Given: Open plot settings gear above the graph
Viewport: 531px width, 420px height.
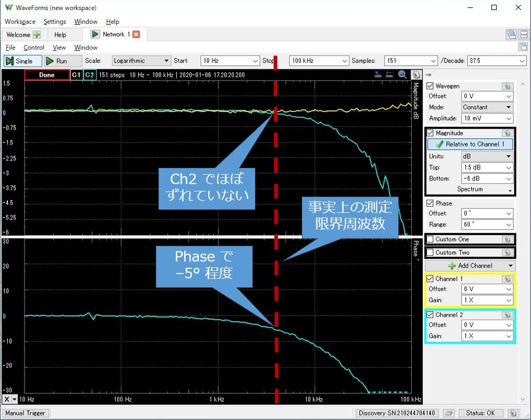Looking at the screenshot, I should [x=416, y=75].
